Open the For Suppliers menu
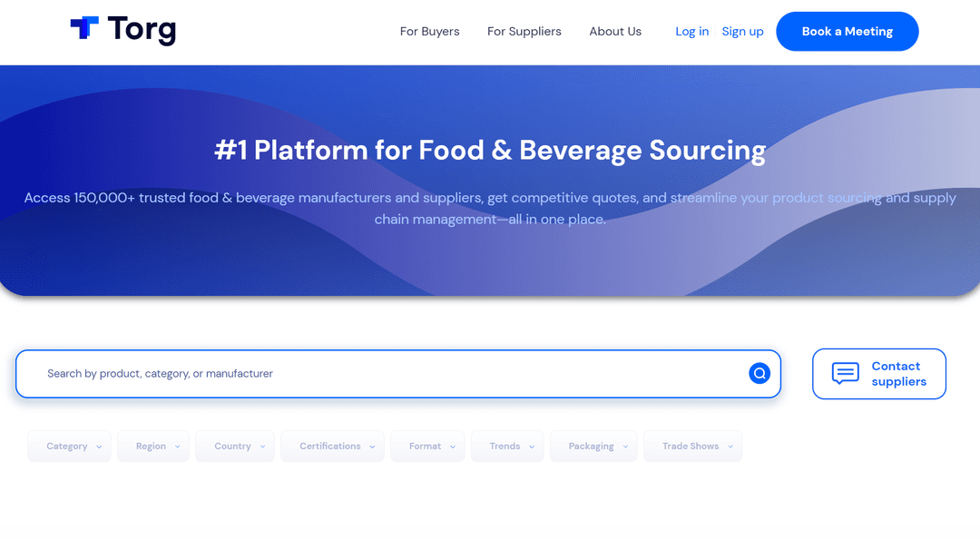Image resolution: width=980 pixels, height=540 pixels. pos(524,32)
